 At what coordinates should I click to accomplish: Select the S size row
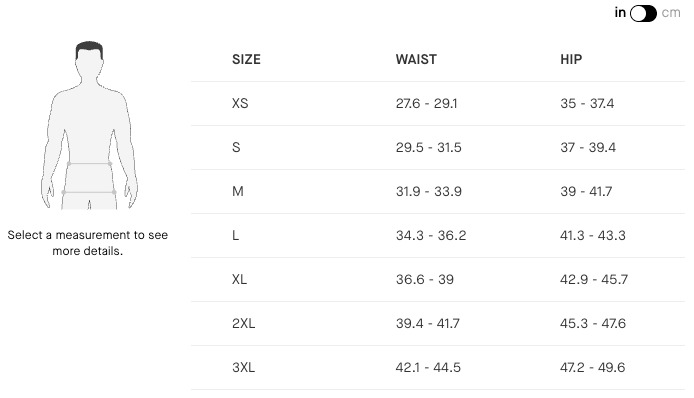point(438,147)
